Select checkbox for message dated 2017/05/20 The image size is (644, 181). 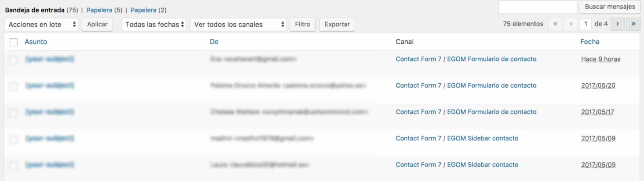coord(14,87)
